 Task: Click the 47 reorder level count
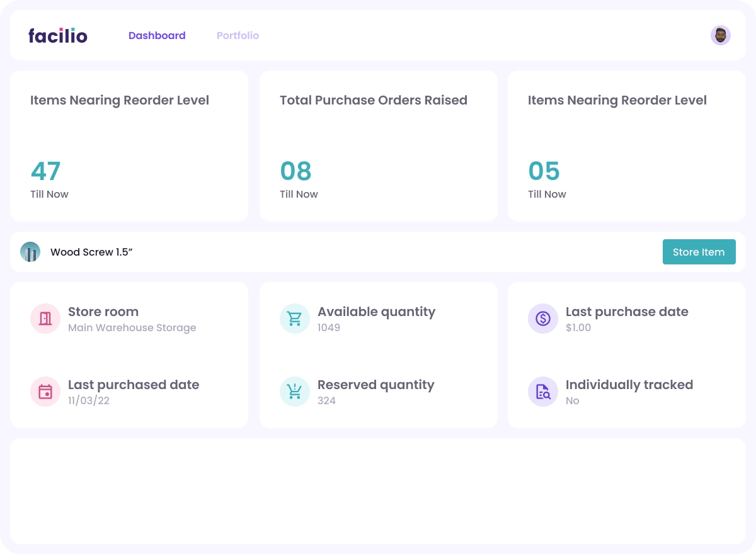pyautogui.click(x=45, y=171)
